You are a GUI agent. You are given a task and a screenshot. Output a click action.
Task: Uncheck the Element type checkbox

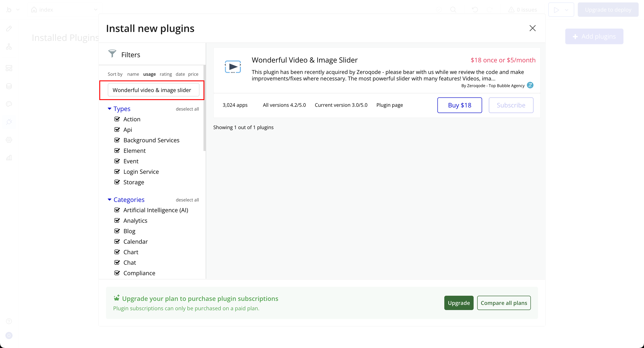(117, 151)
